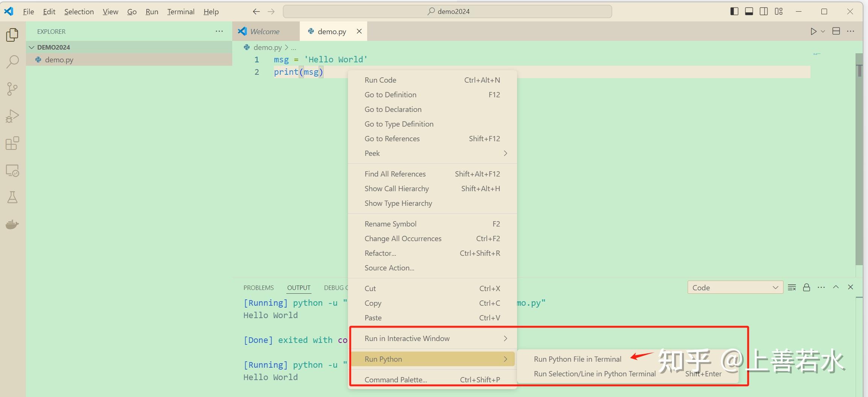Close the bottom panel
This screenshot has height=397, width=868.
click(x=851, y=287)
